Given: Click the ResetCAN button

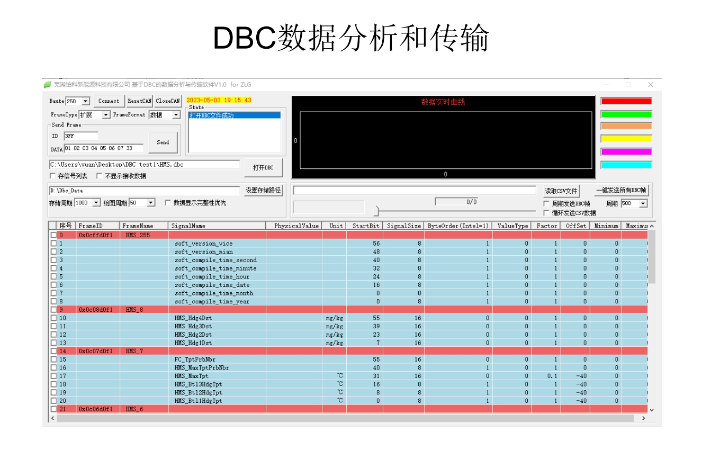Looking at the screenshot, I should (139, 101).
